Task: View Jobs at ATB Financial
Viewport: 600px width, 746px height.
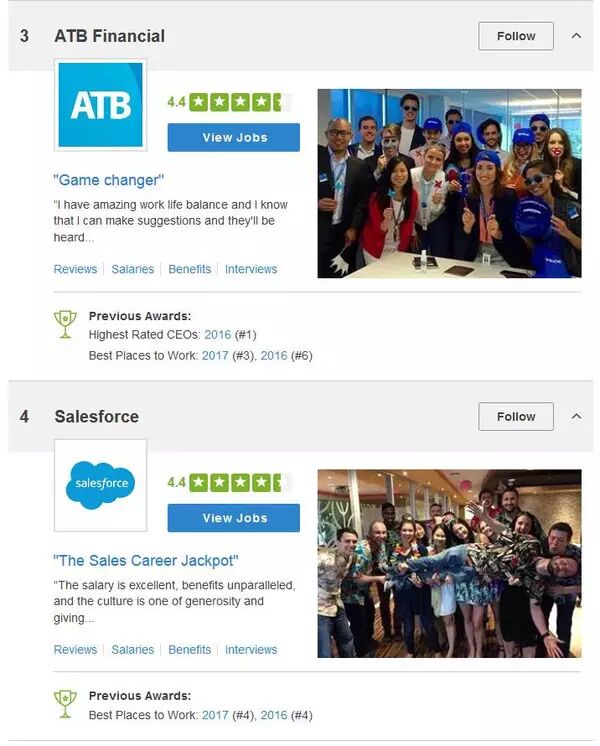Action: pyautogui.click(x=234, y=137)
